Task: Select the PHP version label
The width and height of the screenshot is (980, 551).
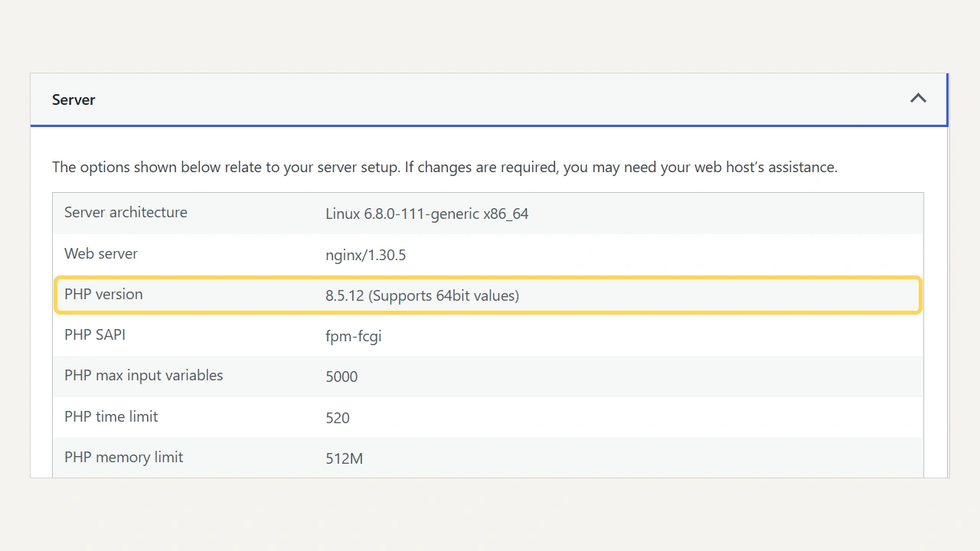Action: pyautogui.click(x=103, y=295)
